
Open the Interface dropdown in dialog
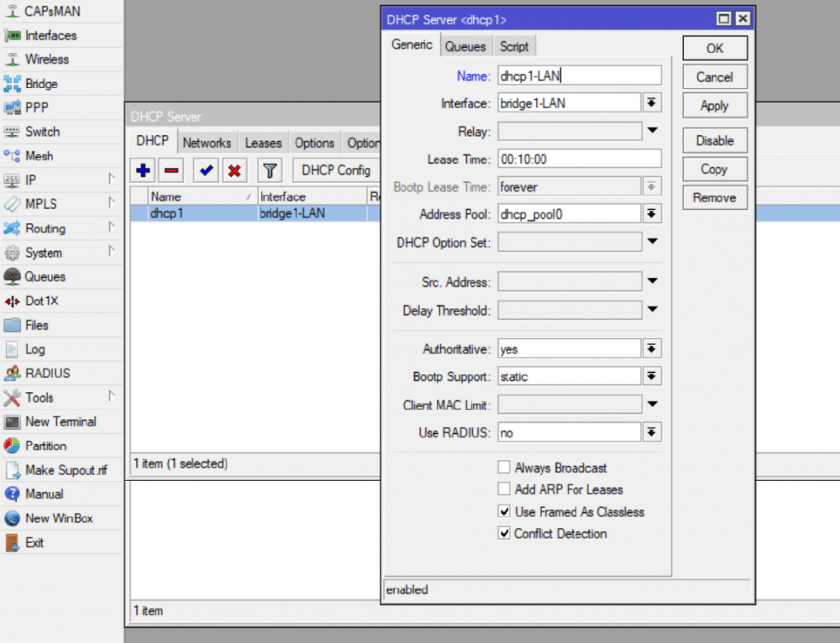click(x=652, y=102)
